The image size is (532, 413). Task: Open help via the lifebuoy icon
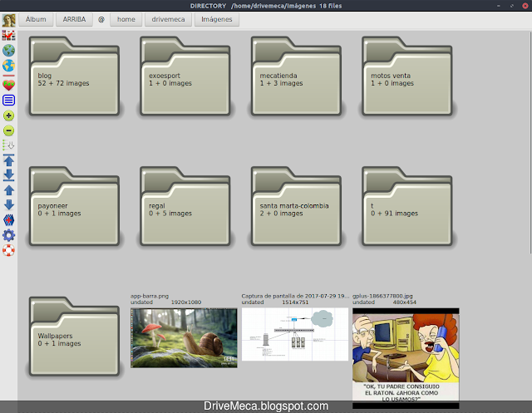(9, 251)
